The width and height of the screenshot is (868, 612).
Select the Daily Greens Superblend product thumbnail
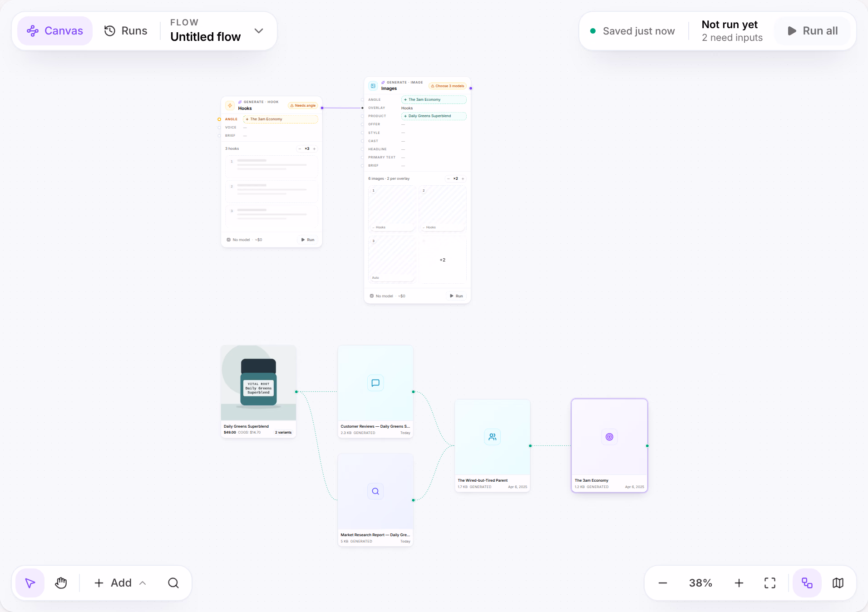(x=258, y=383)
